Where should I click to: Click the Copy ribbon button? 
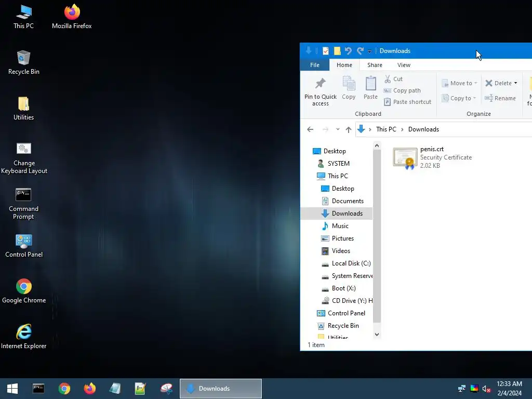(x=349, y=88)
